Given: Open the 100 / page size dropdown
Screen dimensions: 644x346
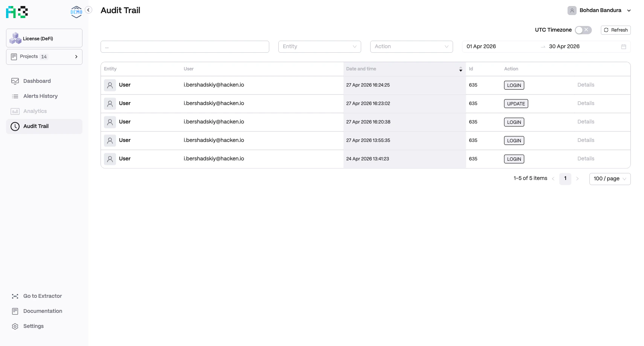Looking at the screenshot, I should click(610, 179).
